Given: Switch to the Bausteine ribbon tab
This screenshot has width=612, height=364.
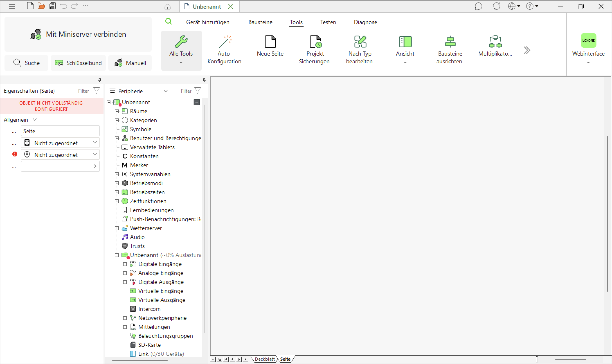Looking at the screenshot, I should pos(260,22).
